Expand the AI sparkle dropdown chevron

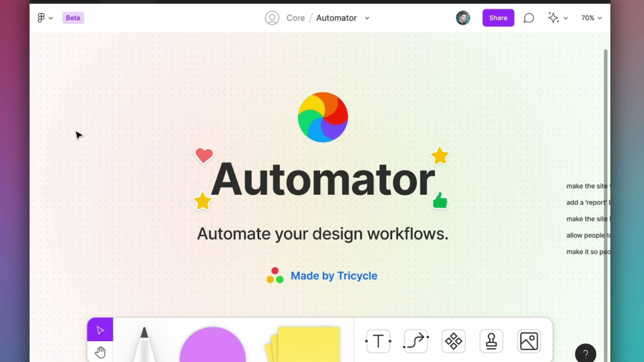(565, 18)
